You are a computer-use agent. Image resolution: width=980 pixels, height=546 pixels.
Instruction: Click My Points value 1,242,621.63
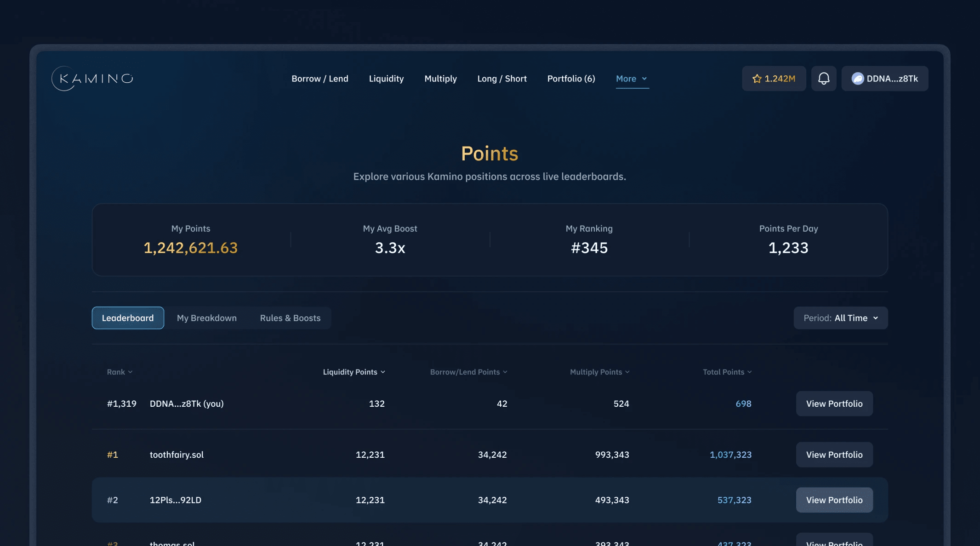[x=191, y=248]
